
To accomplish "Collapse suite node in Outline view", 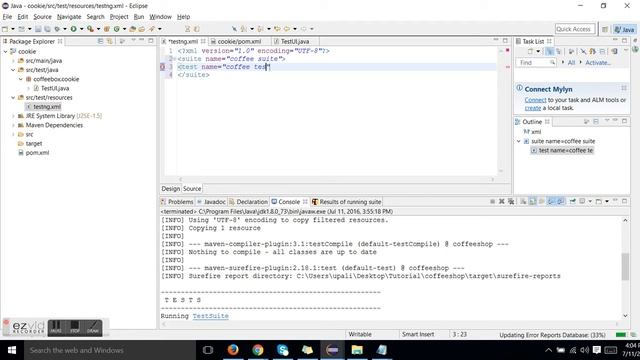I will [x=519, y=141].
